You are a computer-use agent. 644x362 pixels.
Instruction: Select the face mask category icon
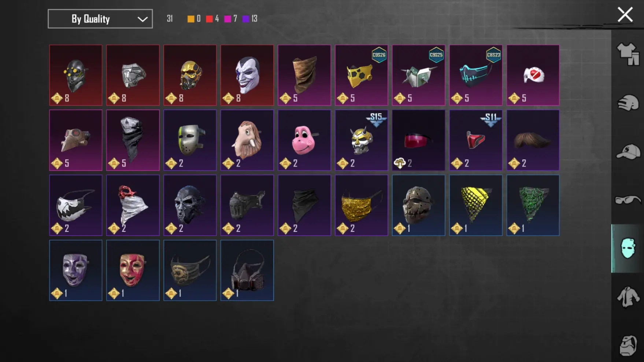[x=628, y=248]
